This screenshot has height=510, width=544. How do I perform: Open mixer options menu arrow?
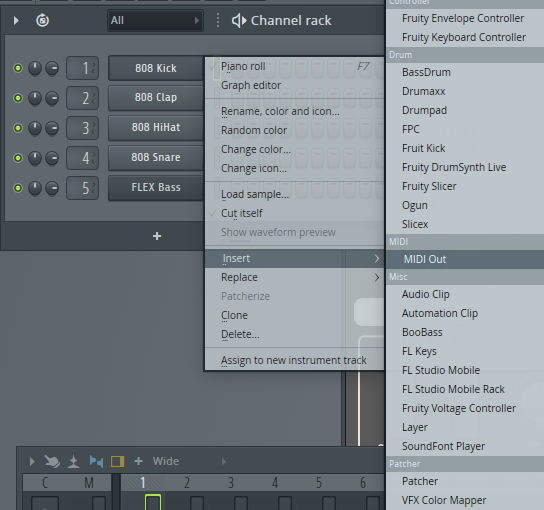pyautogui.click(x=32, y=461)
